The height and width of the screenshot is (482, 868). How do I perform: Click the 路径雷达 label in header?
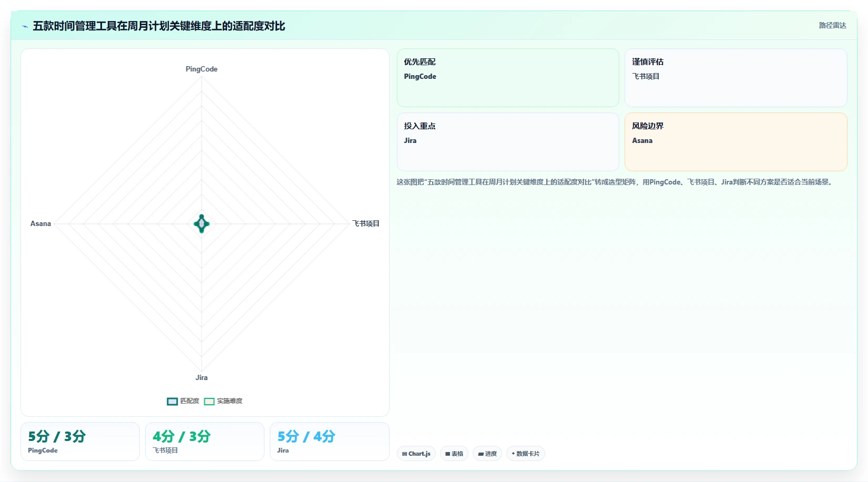tap(832, 25)
